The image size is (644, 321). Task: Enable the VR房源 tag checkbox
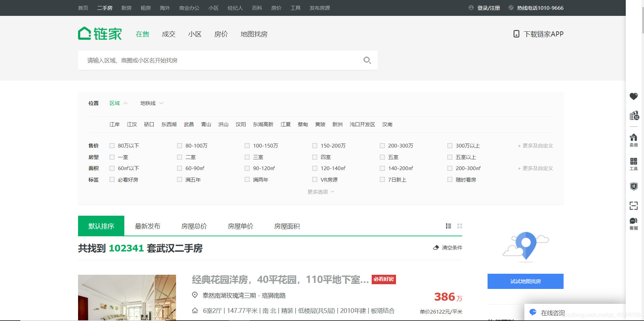coord(315,179)
